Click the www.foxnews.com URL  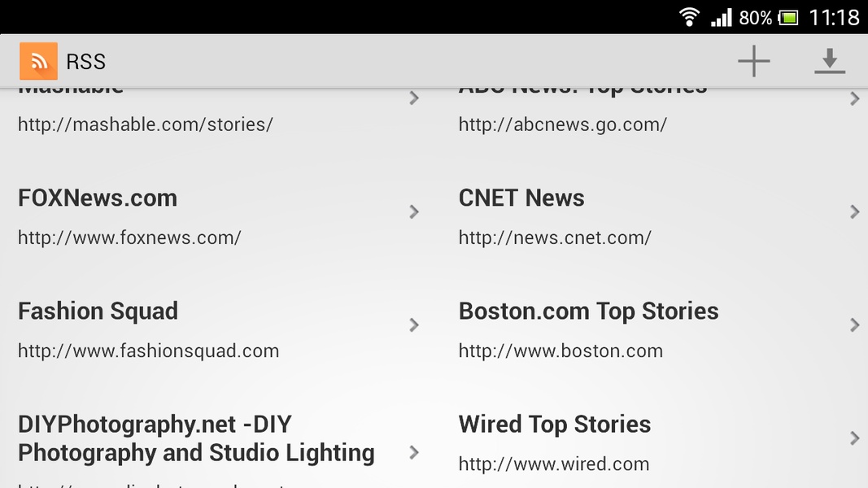(129, 238)
